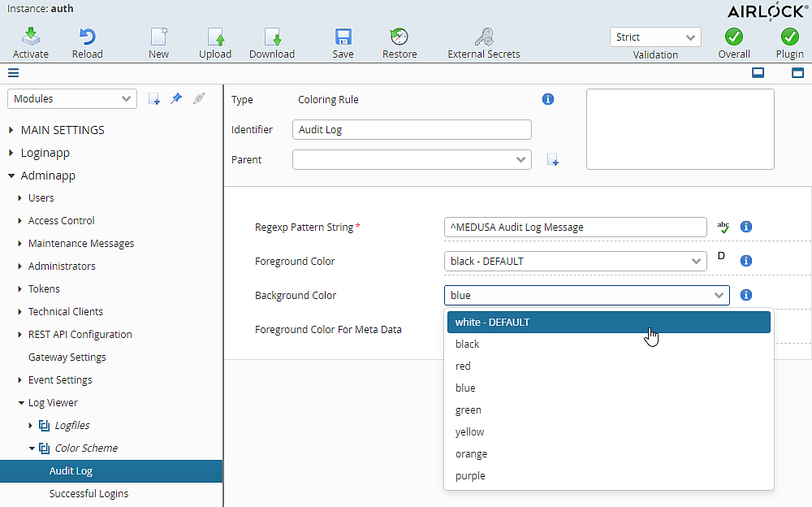Click the Overall validation status icon
Viewport: 812px width, 507px height.
(734, 37)
